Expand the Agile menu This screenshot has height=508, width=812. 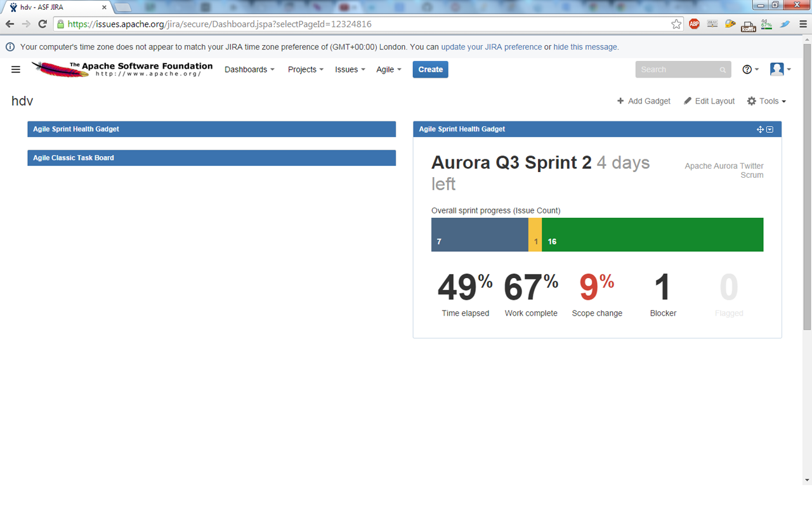(389, 70)
